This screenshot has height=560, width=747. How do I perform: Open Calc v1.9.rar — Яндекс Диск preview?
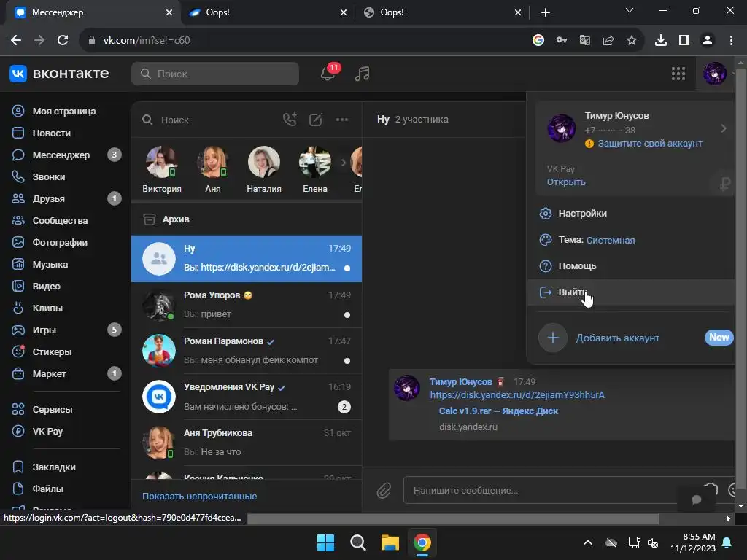pos(498,411)
